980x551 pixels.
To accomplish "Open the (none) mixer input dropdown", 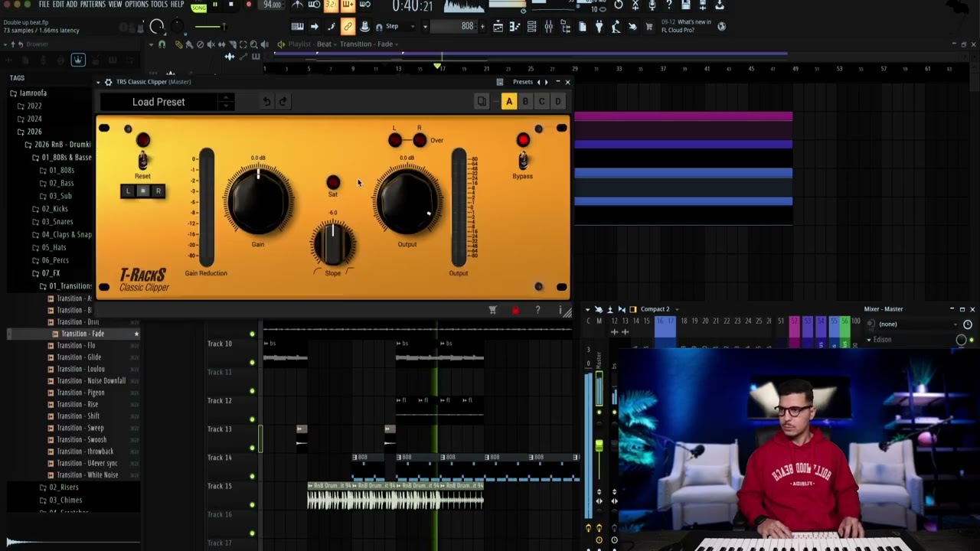I will click(x=916, y=324).
